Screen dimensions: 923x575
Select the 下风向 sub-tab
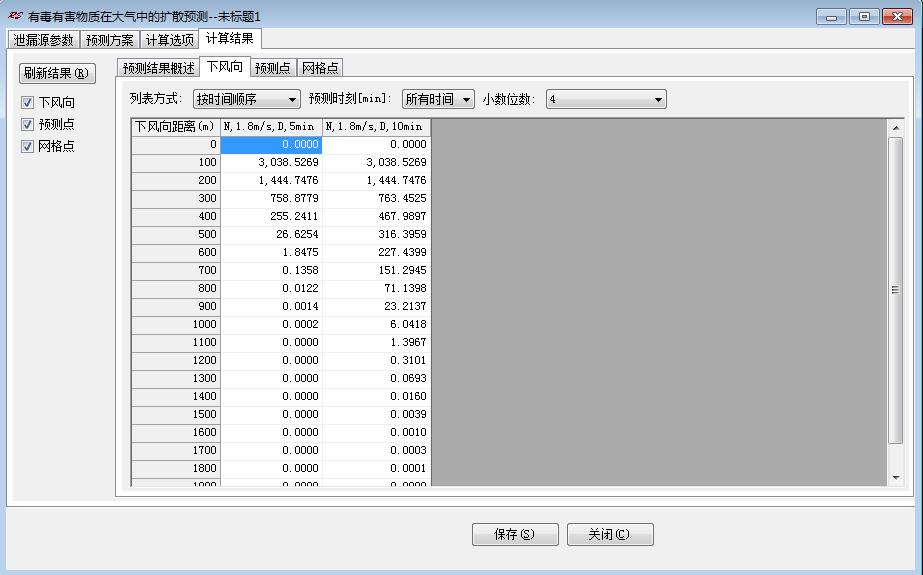click(x=225, y=67)
